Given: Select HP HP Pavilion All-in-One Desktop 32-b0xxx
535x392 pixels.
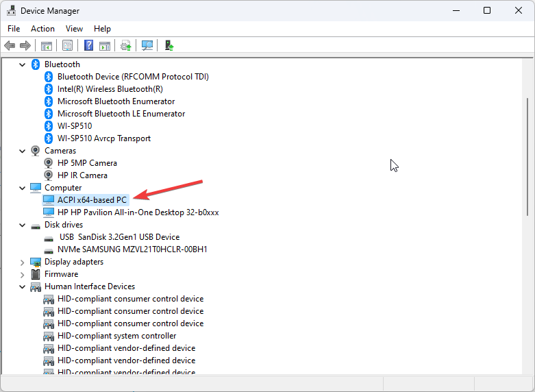Looking at the screenshot, I should coord(138,212).
